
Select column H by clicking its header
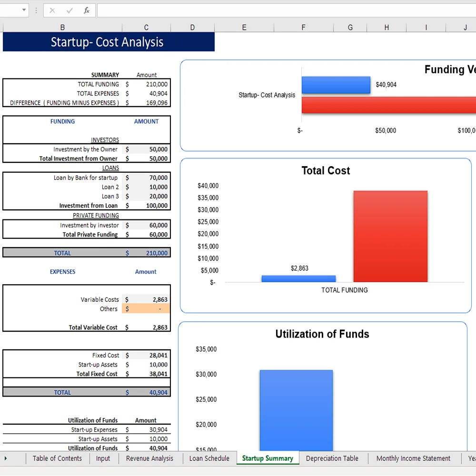pyautogui.click(x=386, y=27)
